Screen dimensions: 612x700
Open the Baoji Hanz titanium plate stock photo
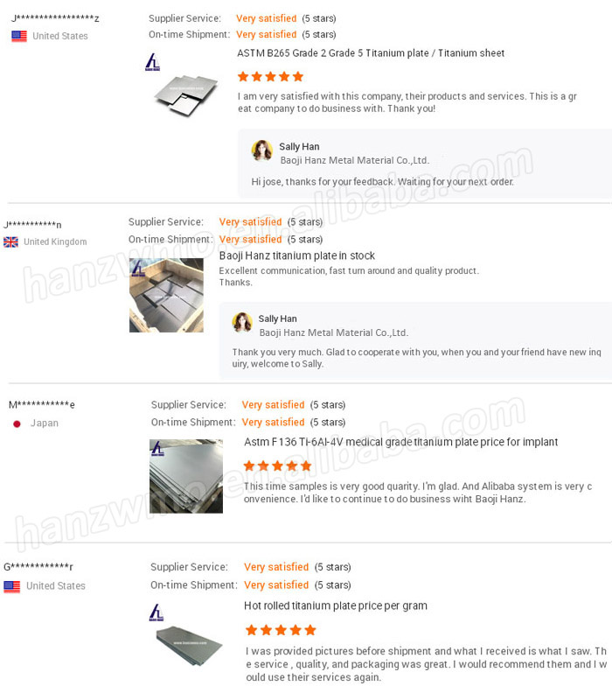(x=166, y=295)
